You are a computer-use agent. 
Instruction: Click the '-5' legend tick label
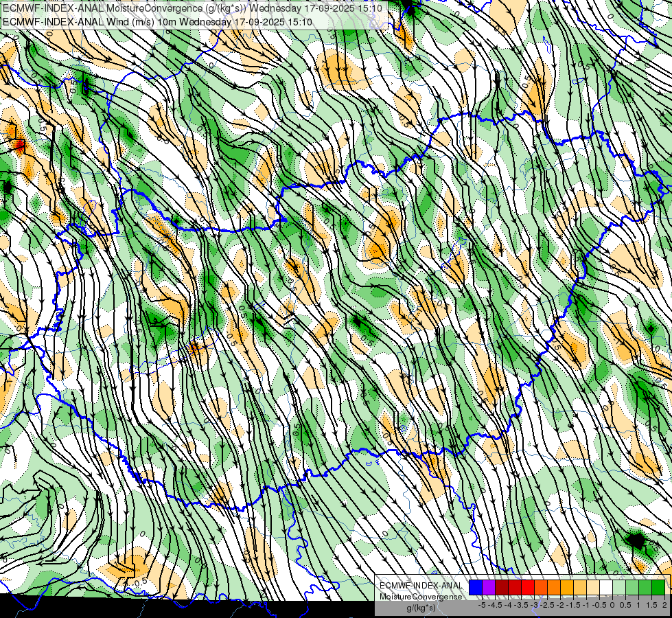pos(482,605)
